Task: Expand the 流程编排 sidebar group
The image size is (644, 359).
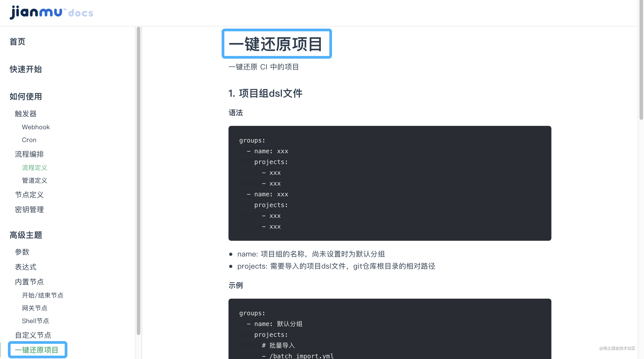Action: point(29,154)
